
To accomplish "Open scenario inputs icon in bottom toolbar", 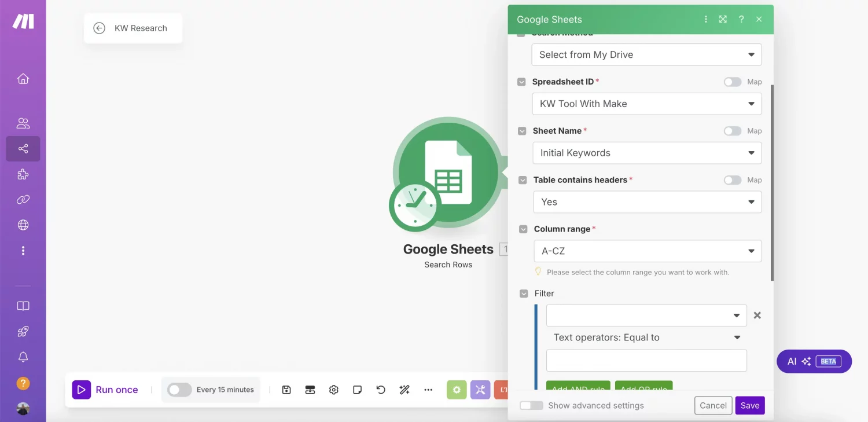I will 310,390.
